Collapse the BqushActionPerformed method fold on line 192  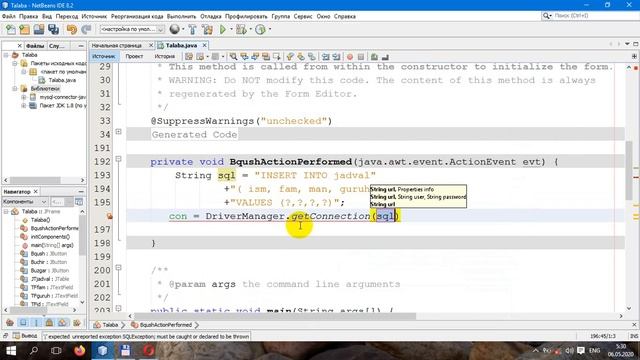tap(118, 159)
